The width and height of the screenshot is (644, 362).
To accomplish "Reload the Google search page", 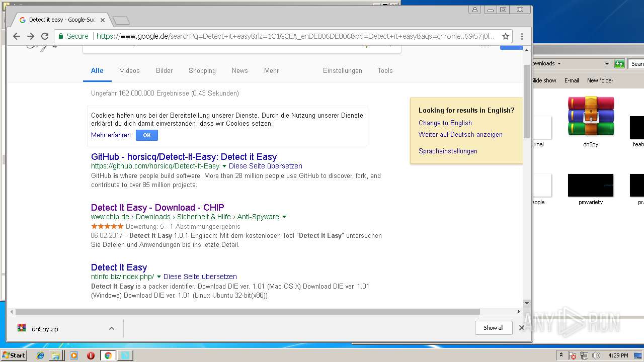I will coord(45,36).
